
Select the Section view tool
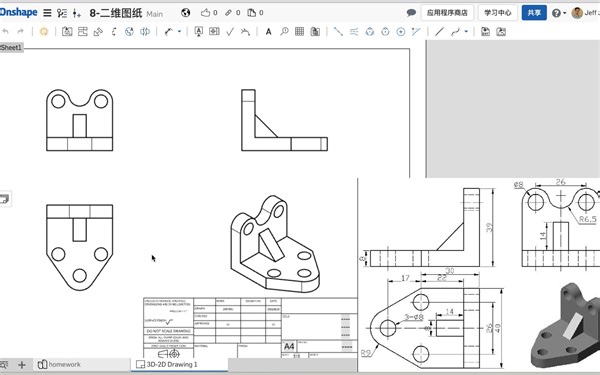(x=83, y=31)
